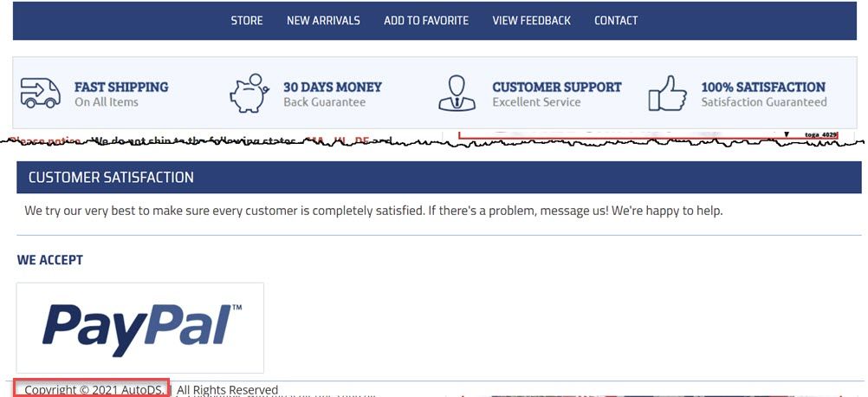This screenshot has height=397, width=868.
Task: Click the WE ACCEPT heading
Action: click(x=50, y=260)
